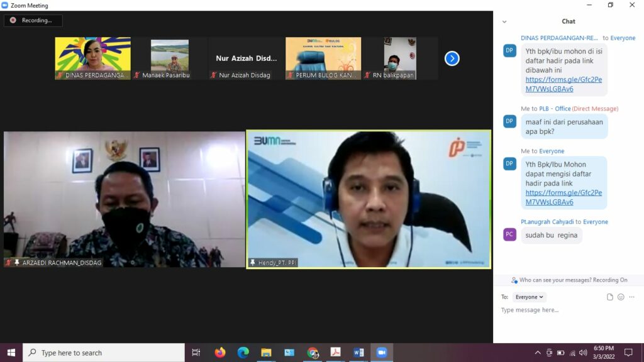Click the purple PC avatar in chat
644x362 pixels.
pyautogui.click(x=509, y=234)
